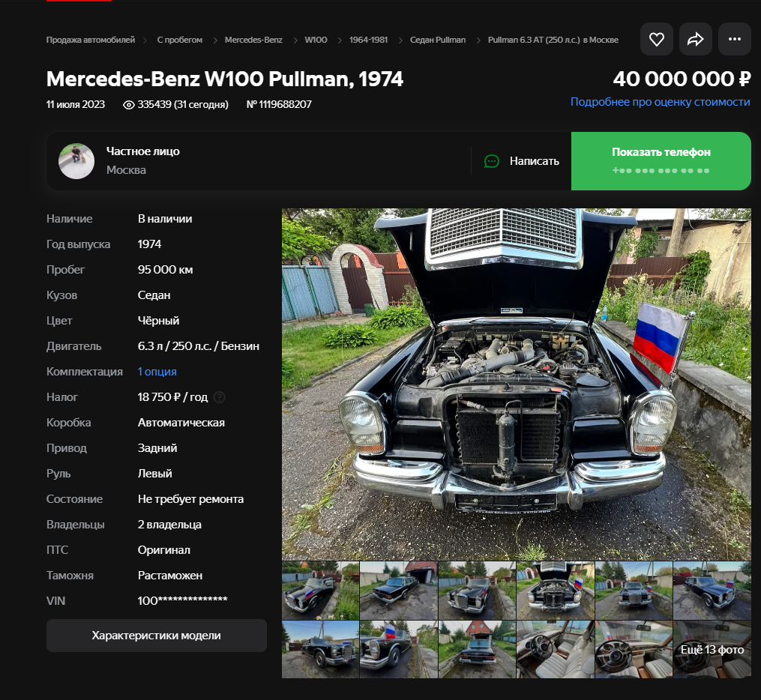The width and height of the screenshot is (761, 700).
Task: Select first bottom-row thumbnail of car side view
Action: (320, 649)
